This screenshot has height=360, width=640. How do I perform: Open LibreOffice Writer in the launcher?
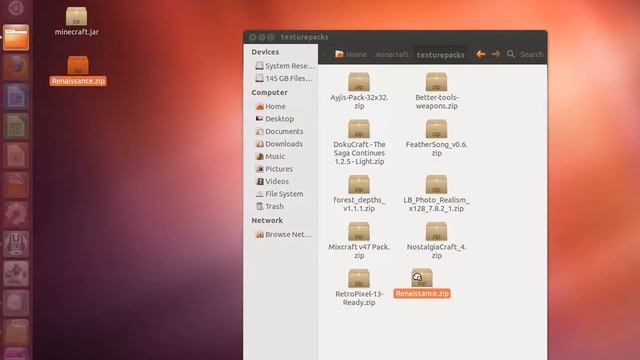click(16, 97)
